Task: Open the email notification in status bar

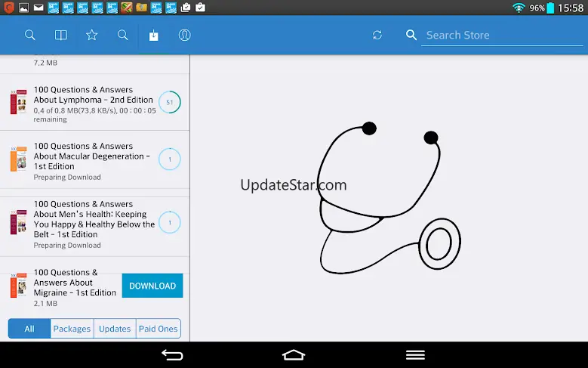Action: [x=38, y=8]
